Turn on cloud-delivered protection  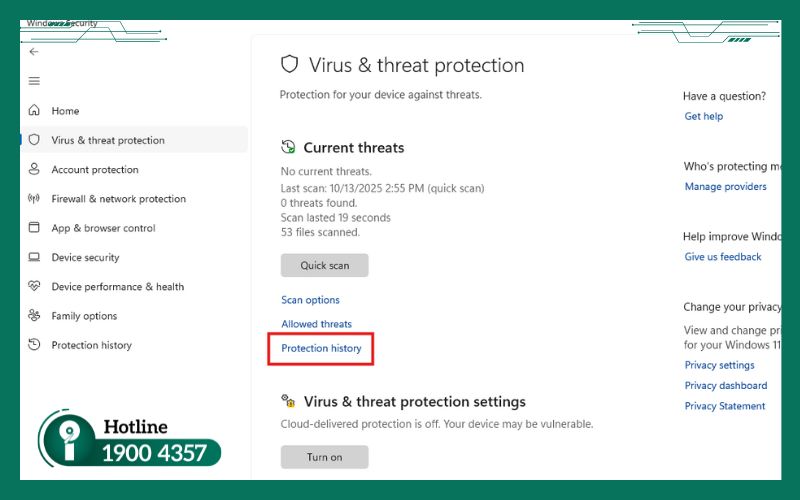click(324, 457)
